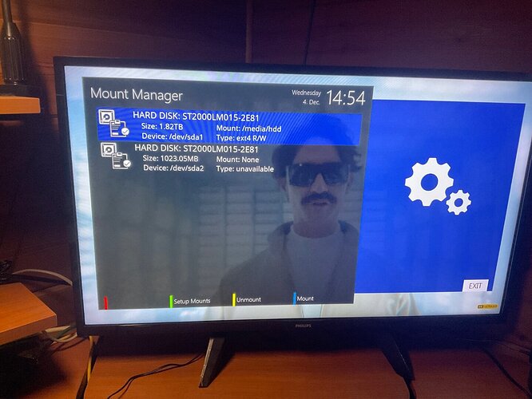Select the 1023.05MB partition entry
This screenshot has height=399, width=532.
pos(230,158)
